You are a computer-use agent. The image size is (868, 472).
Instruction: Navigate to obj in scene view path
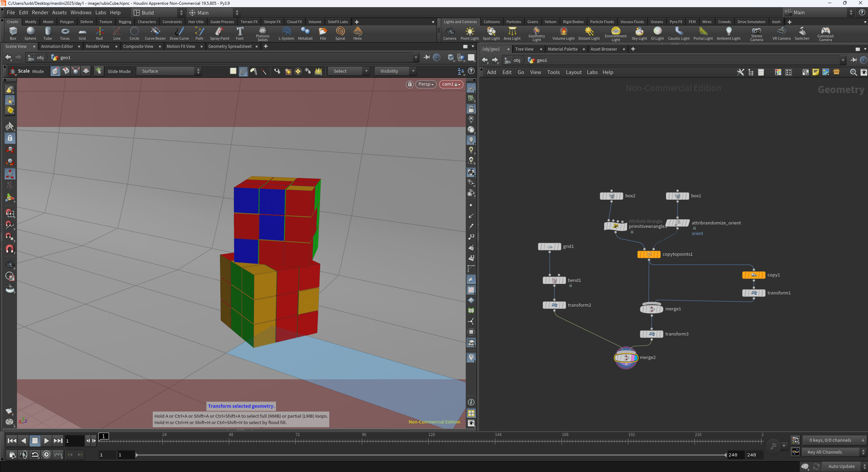pyautogui.click(x=36, y=58)
